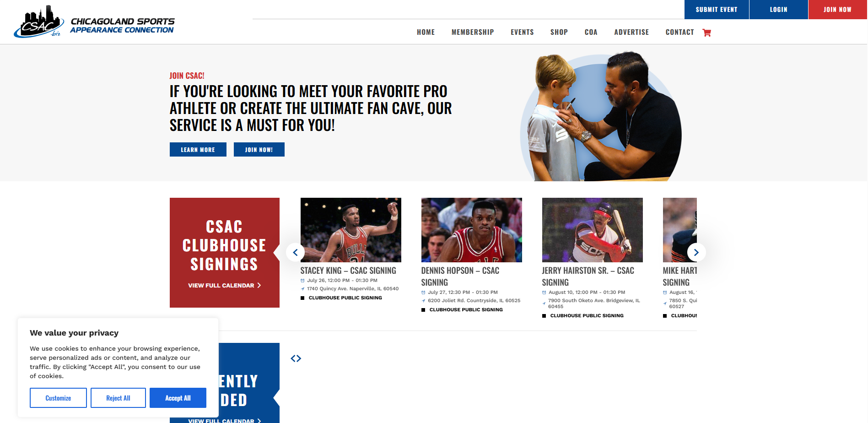The height and width of the screenshot is (423, 868).
Task: Click the Submit Event button
Action: pos(717,10)
